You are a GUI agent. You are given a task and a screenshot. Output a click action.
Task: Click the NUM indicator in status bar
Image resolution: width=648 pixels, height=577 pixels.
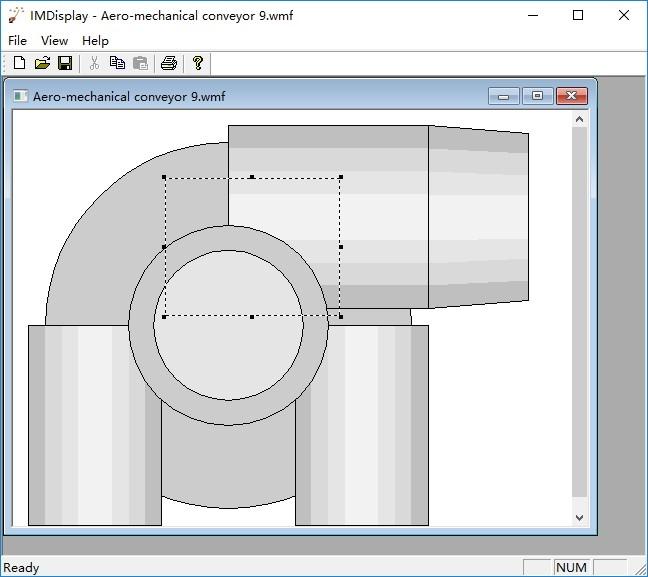[571, 567]
